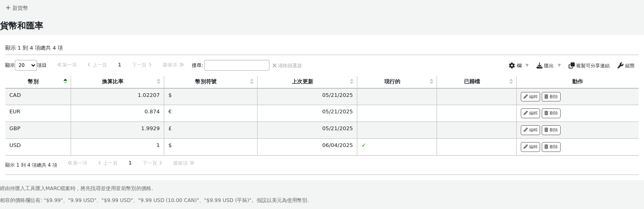Viewport: 644px width, 209px height.
Task: Click top pagination page number 1
Action: (120, 65)
